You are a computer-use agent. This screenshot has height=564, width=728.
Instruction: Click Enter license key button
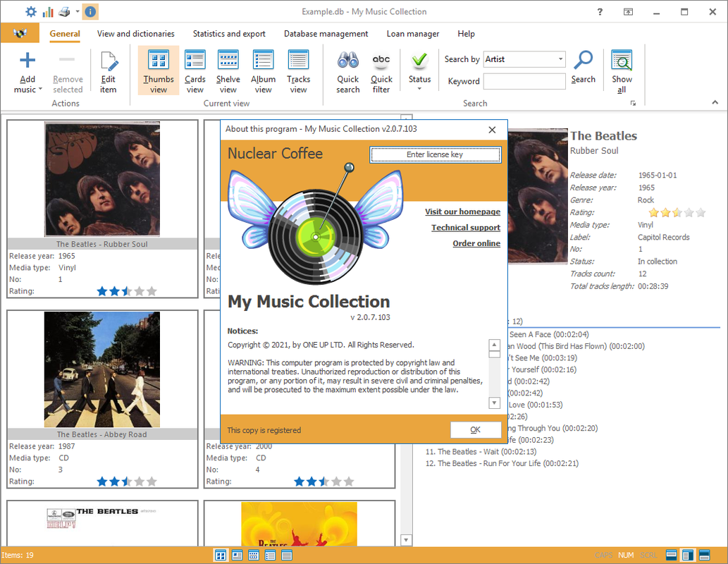435,154
